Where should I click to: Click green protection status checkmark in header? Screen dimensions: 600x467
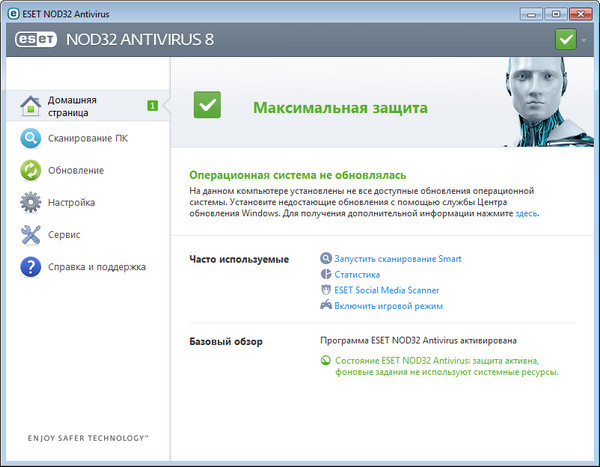click(x=564, y=41)
